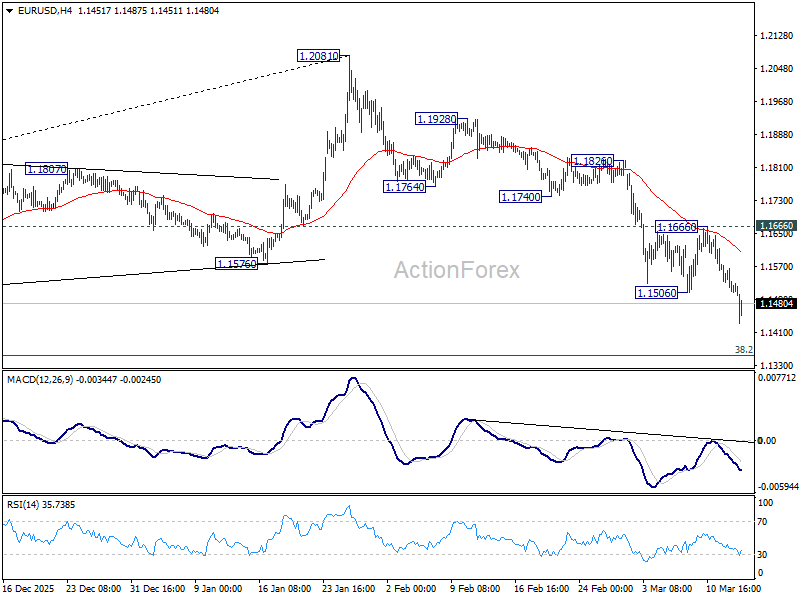The width and height of the screenshot is (800, 600).
Task: Click the 9 Feb 08:00 time axis label
Action: tap(475, 589)
